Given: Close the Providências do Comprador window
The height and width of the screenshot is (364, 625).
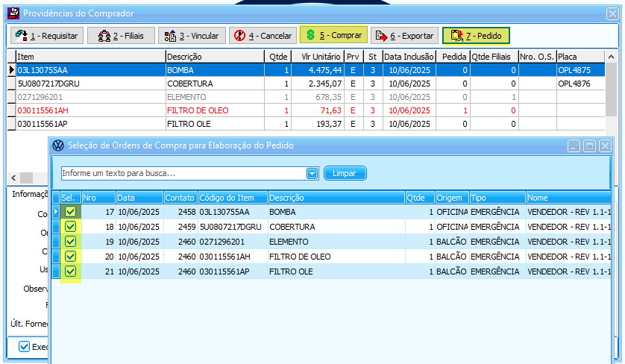Looking at the screenshot, I should pos(612,14).
